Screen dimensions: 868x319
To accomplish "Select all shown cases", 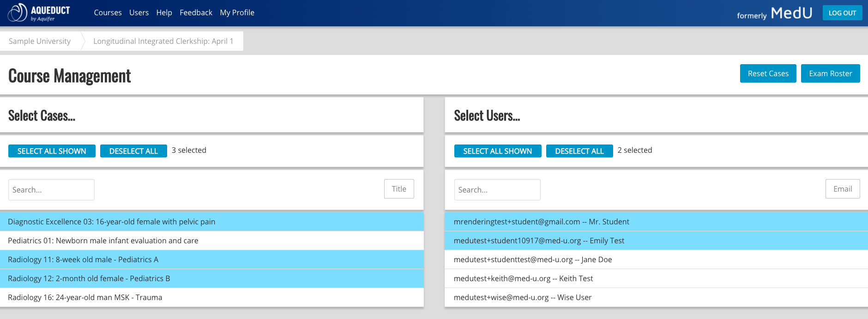I will (x=52, y=151).
